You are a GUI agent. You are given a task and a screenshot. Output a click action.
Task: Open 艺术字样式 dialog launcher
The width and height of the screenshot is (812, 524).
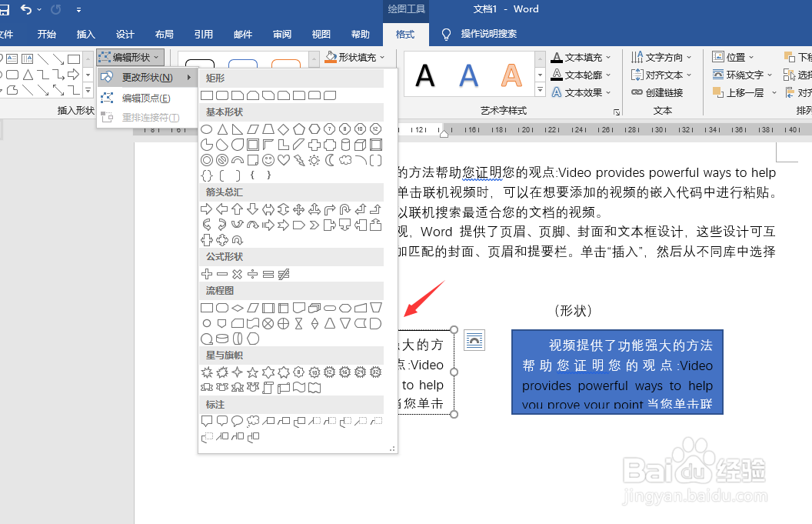[x=616, y=112]
